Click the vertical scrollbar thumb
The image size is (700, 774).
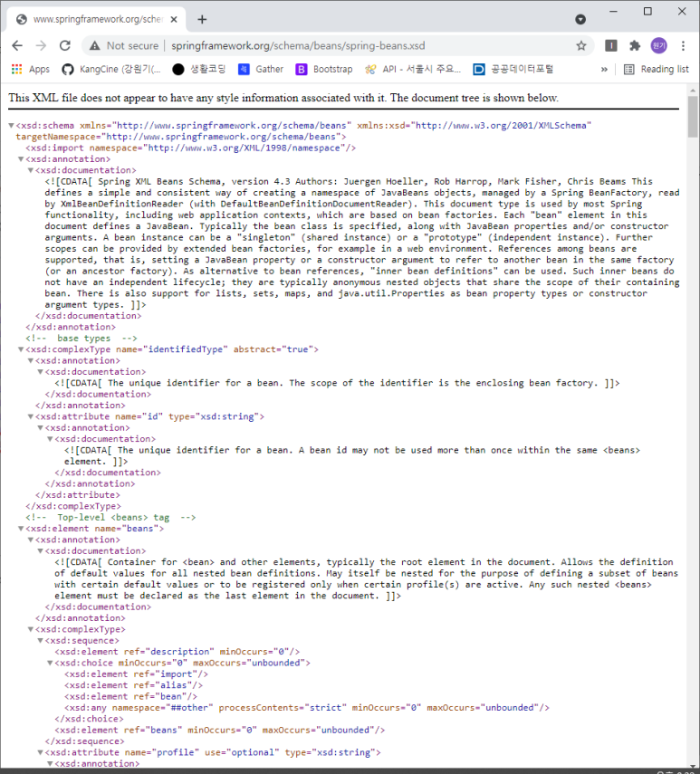click(693, 117)
